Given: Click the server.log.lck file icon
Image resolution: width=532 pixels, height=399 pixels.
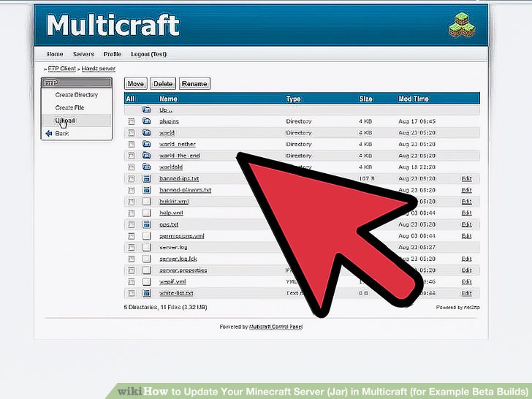Looking at the screenshot, I should click(x=146, y=259).
